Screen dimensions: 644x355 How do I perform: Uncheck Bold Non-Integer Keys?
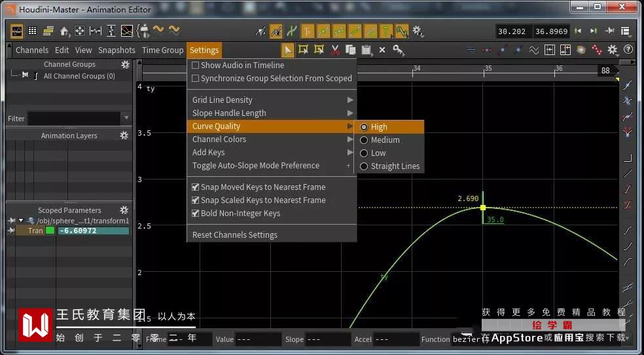click(196, 214)
